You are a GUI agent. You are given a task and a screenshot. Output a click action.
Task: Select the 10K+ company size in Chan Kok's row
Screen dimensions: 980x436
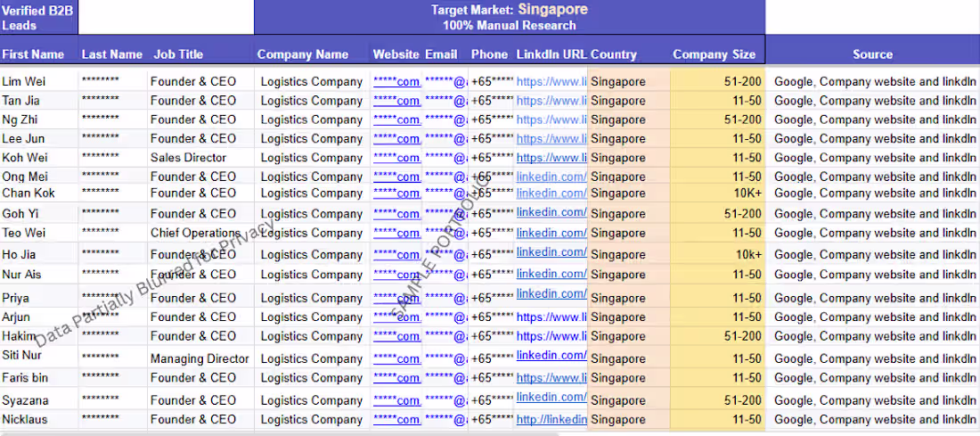[x=717, y=193]
